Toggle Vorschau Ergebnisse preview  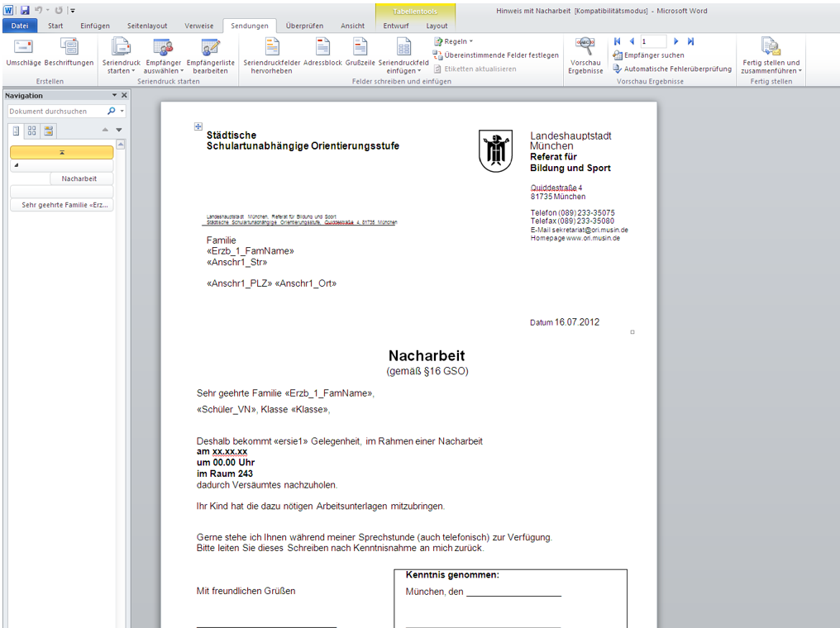585,48
